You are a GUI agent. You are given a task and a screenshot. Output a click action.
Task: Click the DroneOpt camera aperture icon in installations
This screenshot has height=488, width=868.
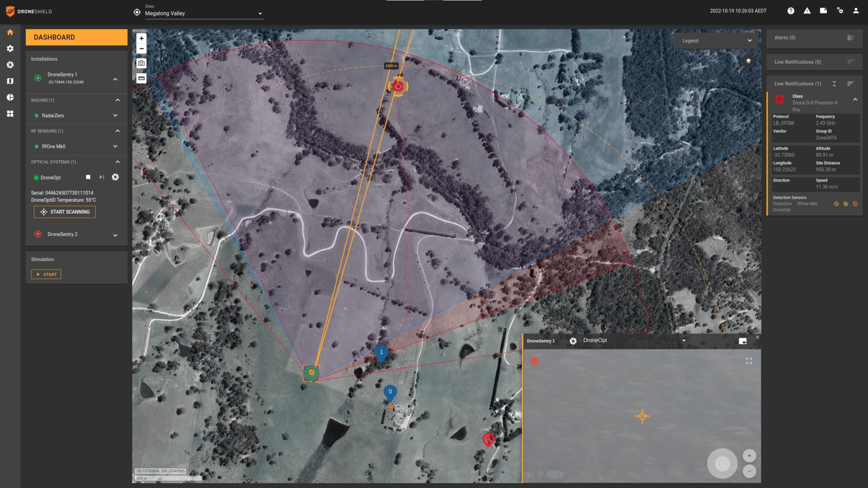tap(115, 177)
